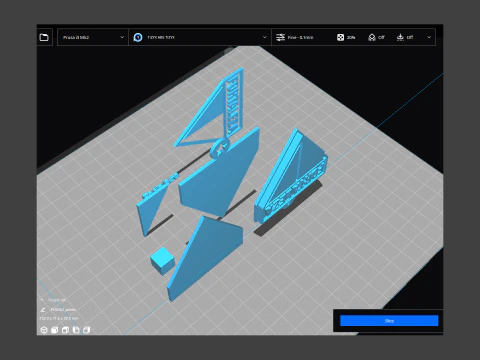
Task: Open the Prusa i3 Mk2 printer dropdown
Action: click(93, 37)
